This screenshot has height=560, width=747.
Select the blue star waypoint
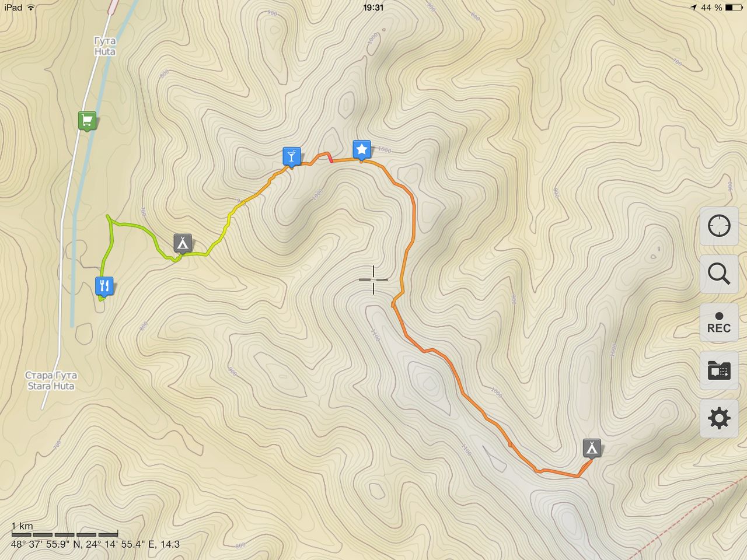coord(362,150)
